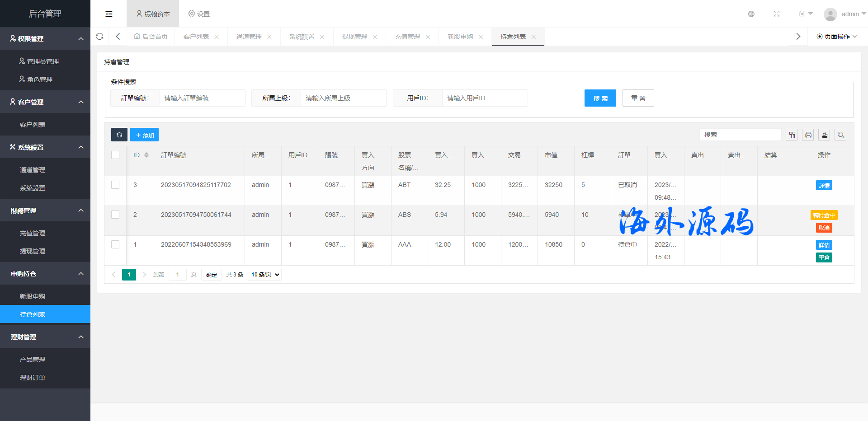The width and height of the screenshot is (868, 421).
Task: Click the magnifier search icon beside export
Action: pyautogui.click(x=840, y=135)
